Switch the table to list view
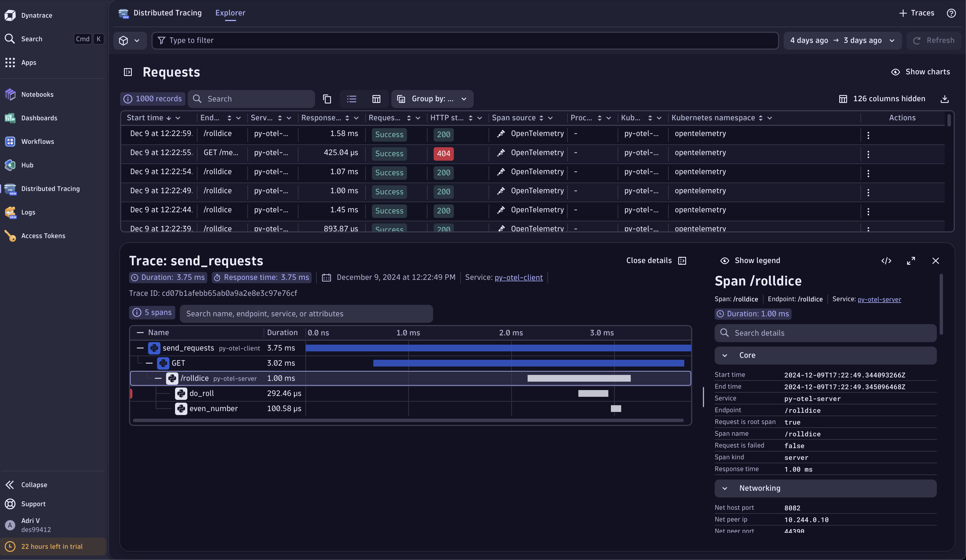The width and height of the screenshot is (966, 560). [351, 99]
